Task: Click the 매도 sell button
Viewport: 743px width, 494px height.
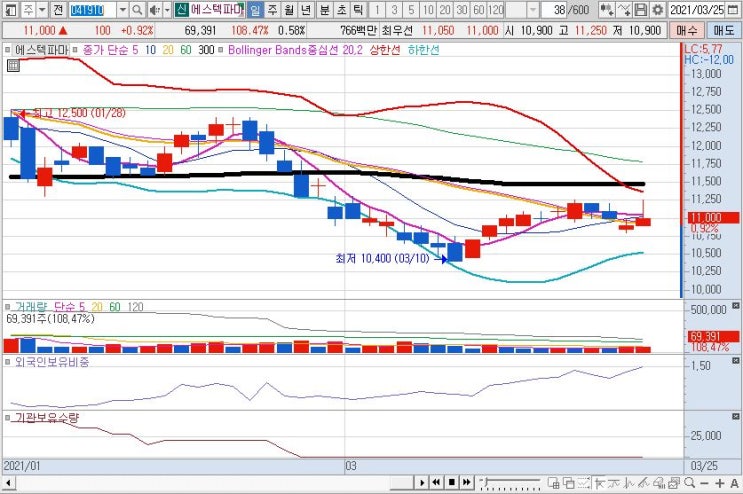Action: point(724,31)
